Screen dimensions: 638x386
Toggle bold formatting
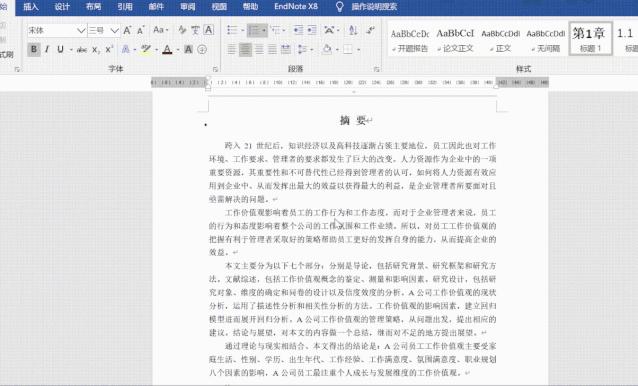click(x=34, y=50)
